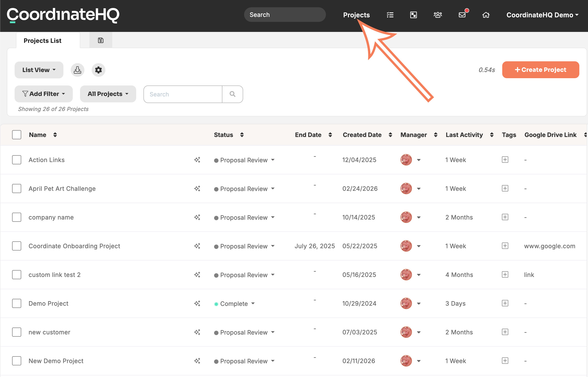The height and width of the screenshot is (377, 588).
Task: Add a tag to Action Links
Action: coord(505,160)
